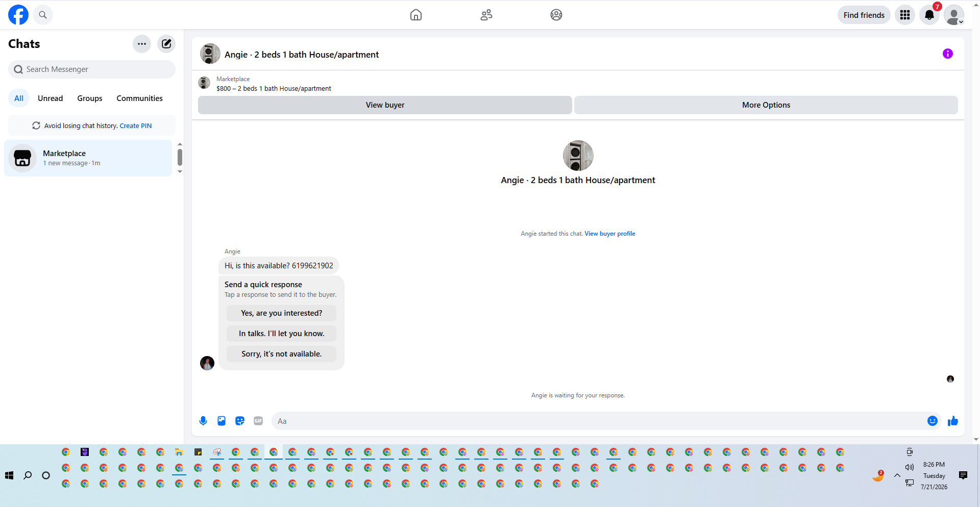This screenshot has width=980, height=507.
Task: Send a thumbs-up like
Action: 953,421
